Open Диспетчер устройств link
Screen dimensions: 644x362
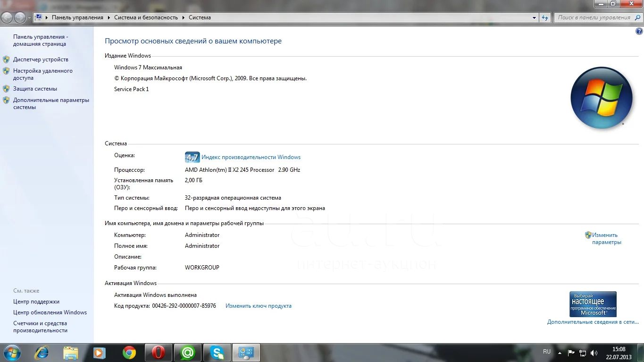click(x=41, y=59)
